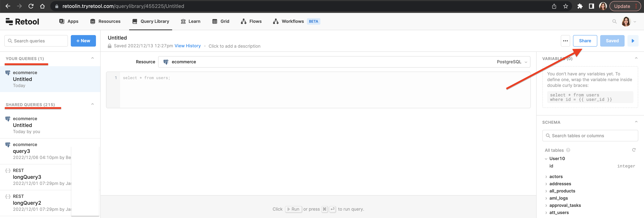Select the Query Library tab
This screenshot has width=644, height=218.
151,21
